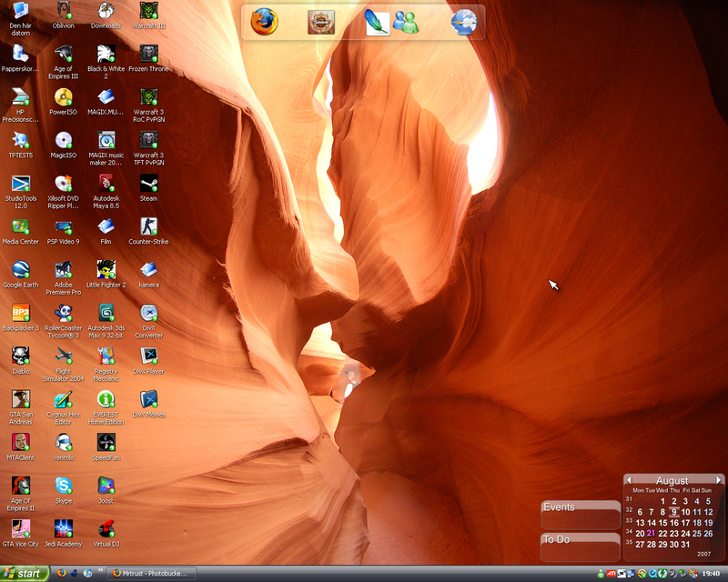728x582 pixels.
Task: Open the PSP Video 9 shortcut
Action: pyautogui.click(x=63, y=226)
